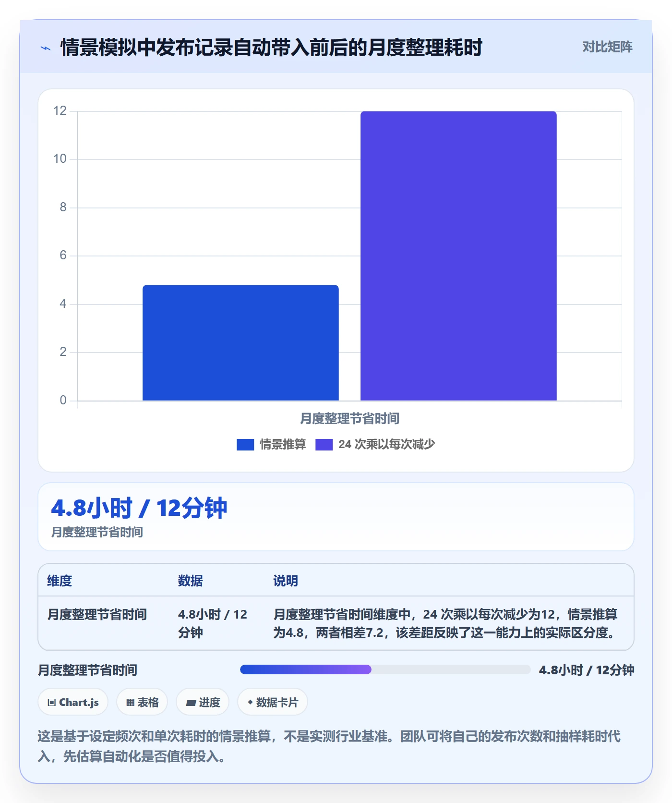Click the 情景推算 legend label
Screen dimensions: 672x803
(283, 444)
